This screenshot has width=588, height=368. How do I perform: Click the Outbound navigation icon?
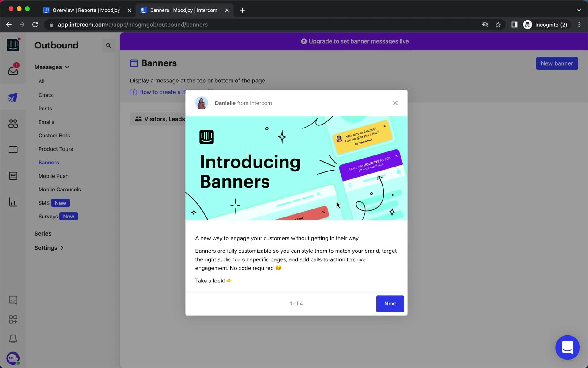(x=13, y=97)
